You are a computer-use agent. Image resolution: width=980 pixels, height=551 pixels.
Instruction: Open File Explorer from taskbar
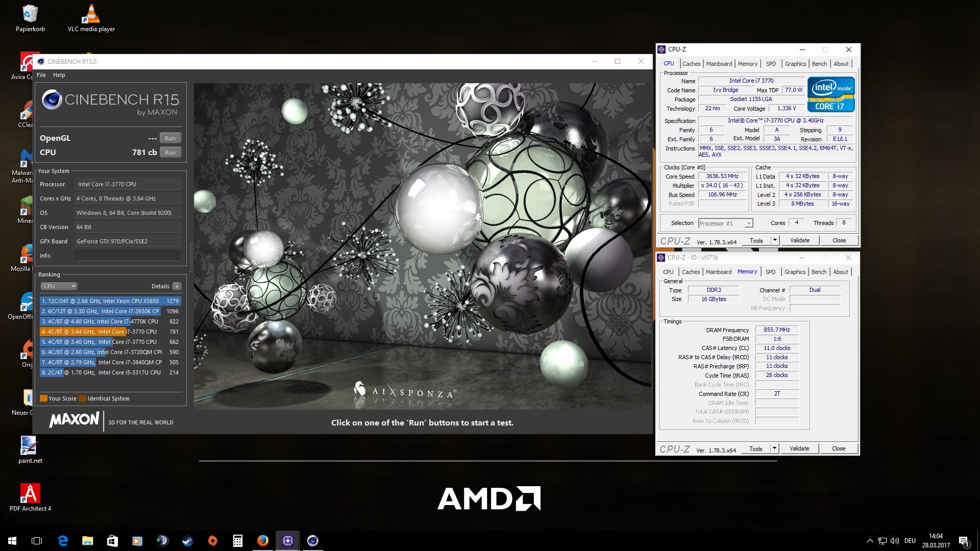click(x=88, y=541)
